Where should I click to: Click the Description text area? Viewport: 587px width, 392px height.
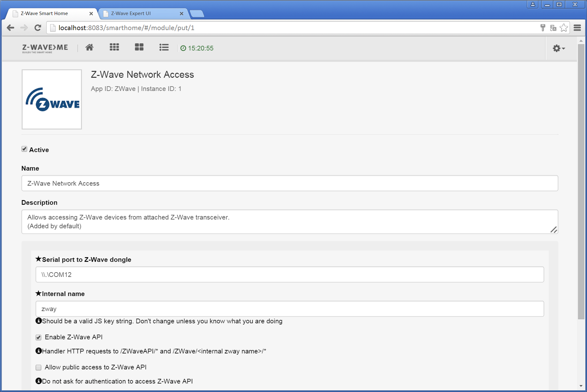click(x=290, y=222)
